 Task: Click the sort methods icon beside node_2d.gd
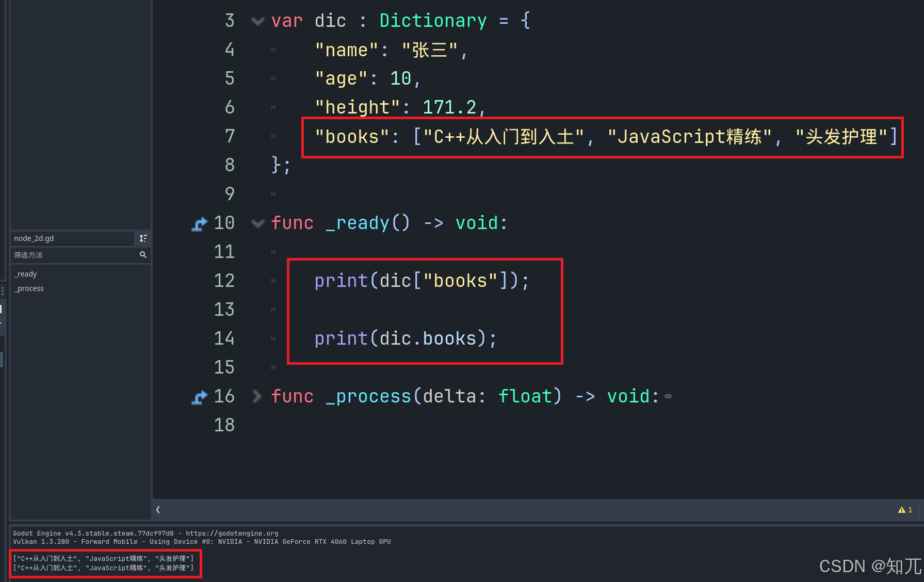pos(143,238)
